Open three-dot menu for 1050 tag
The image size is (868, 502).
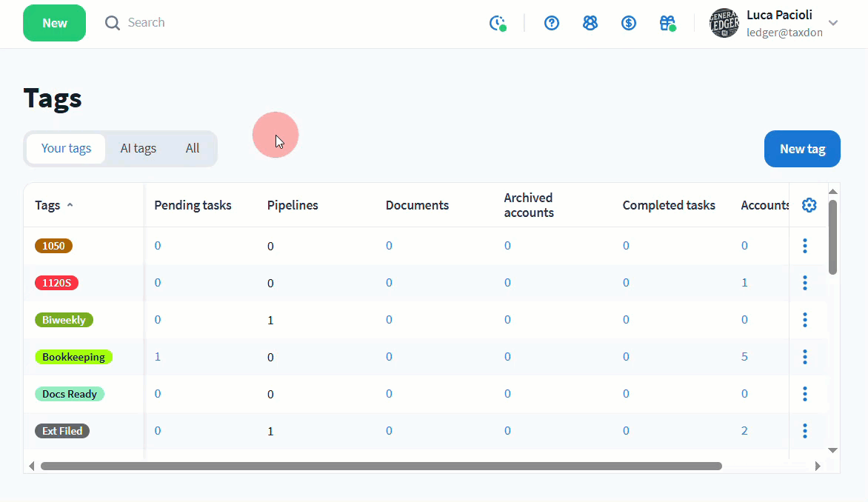click(805, 246)
